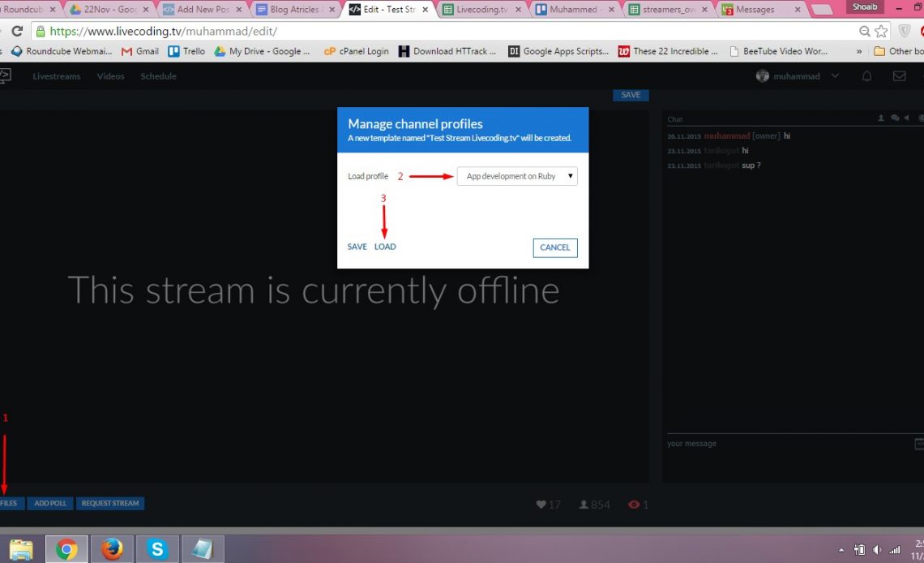Open chat settings via the gear icon
This screenshot has height=563, width=924.
pyautogui.click(x=921, y=118)
